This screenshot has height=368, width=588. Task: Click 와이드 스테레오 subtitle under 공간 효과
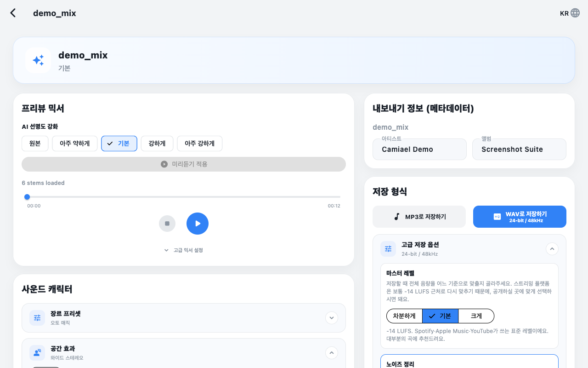pyautogui.click(x=67, y=358)
